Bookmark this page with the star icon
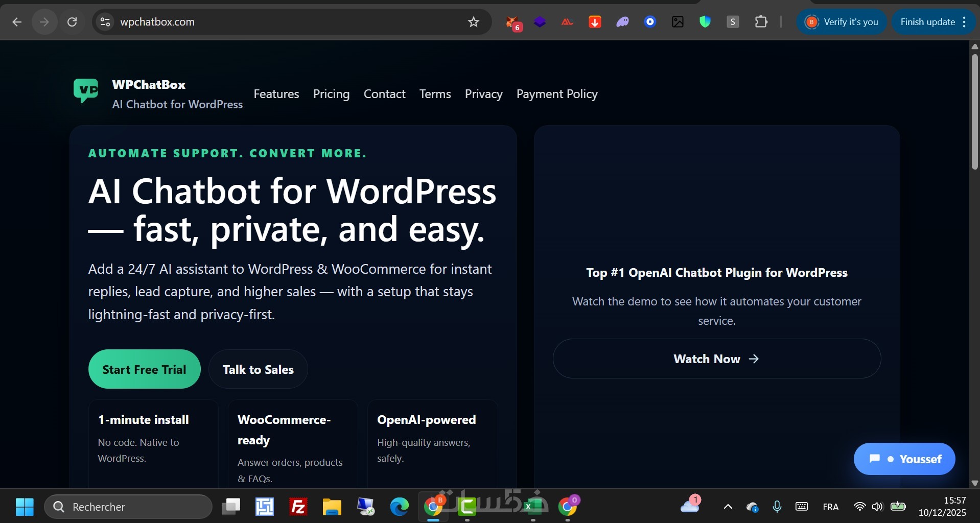Viewport: 980px width, 523px height. click(x=474, y=22)
